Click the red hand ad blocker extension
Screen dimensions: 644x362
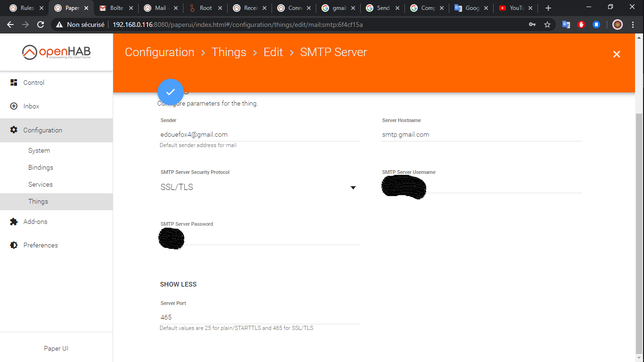(581, 25)
